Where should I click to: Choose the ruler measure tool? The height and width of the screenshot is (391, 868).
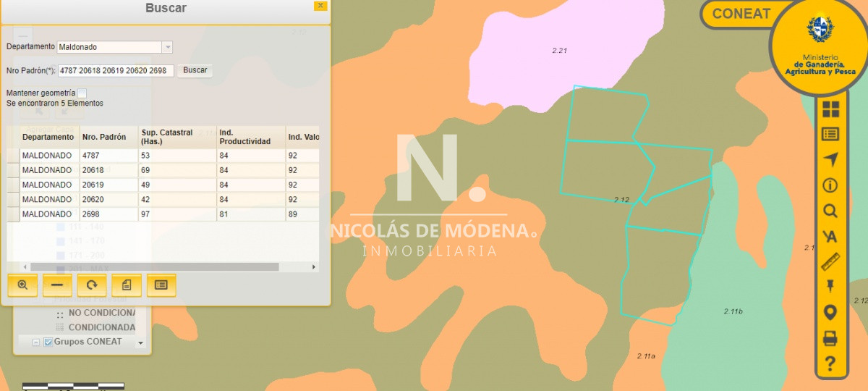click(x=830, y=261)
